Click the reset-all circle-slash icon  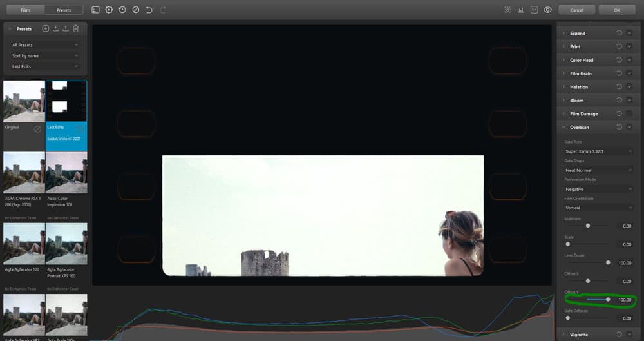coord(135,10)
